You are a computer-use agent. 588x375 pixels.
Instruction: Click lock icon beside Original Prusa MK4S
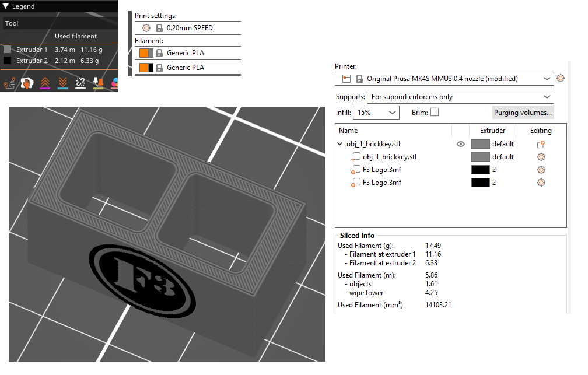(359, 79)
